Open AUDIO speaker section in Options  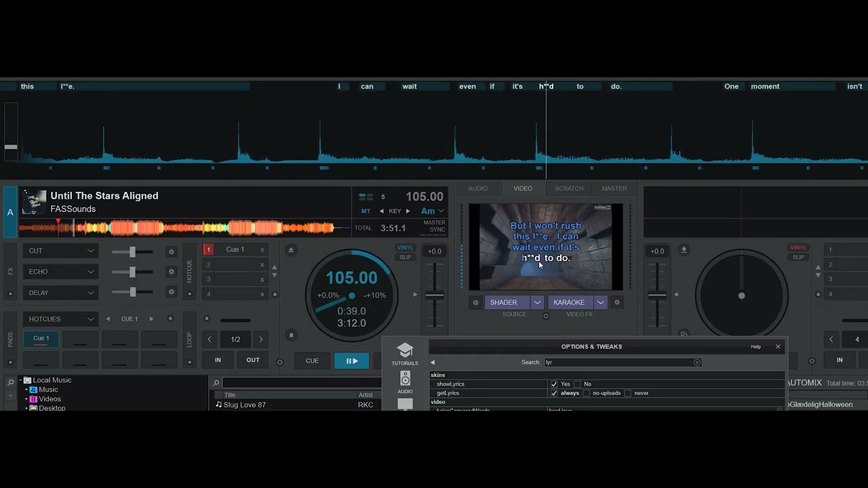click(x=405, y=382)
